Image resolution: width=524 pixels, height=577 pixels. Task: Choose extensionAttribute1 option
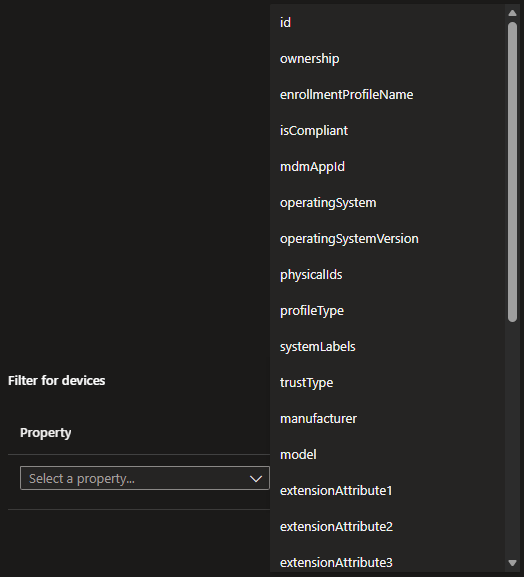(387, 491)
